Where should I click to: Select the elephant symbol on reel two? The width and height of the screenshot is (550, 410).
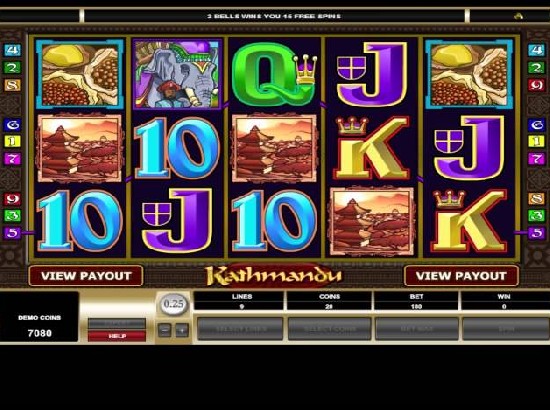(x=178, y=74)
